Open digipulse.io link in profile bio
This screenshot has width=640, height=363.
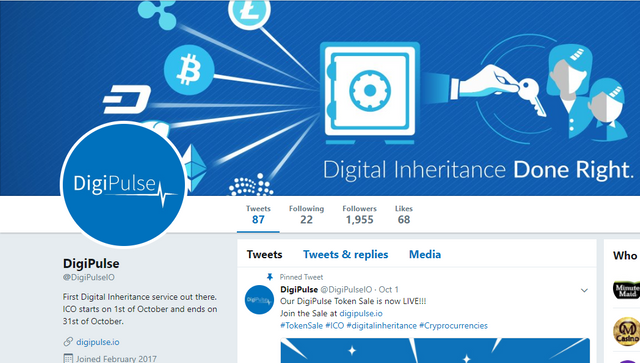pos(98,342)
